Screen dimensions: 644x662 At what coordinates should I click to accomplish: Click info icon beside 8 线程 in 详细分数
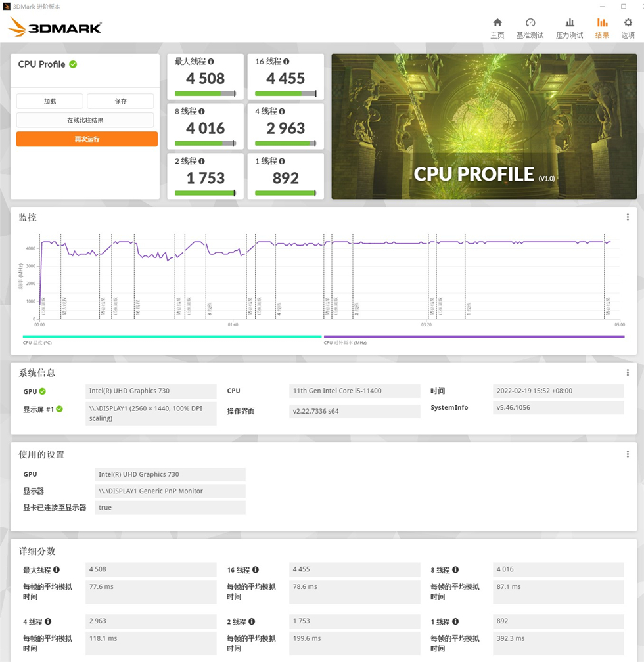click(455, 570)
